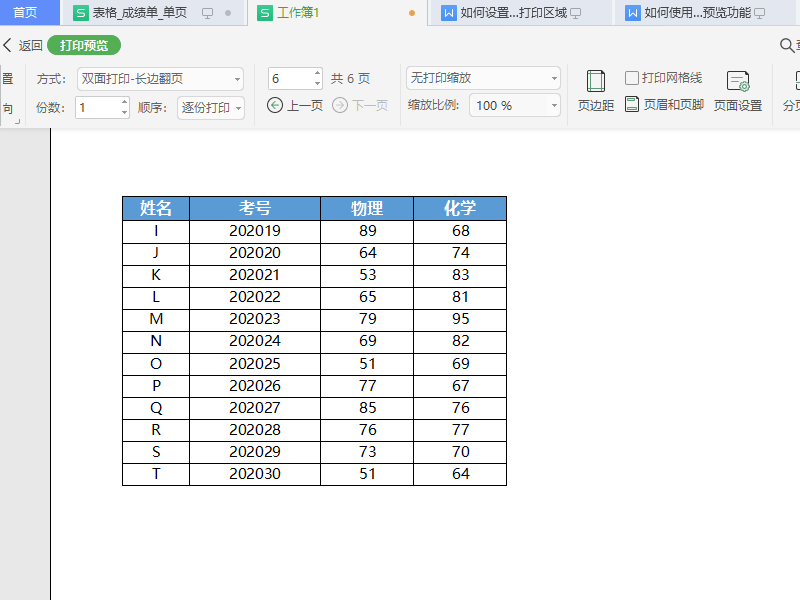Screen dimensions: 800x600
Task: Click the name cell M
Action: [156, 319]
